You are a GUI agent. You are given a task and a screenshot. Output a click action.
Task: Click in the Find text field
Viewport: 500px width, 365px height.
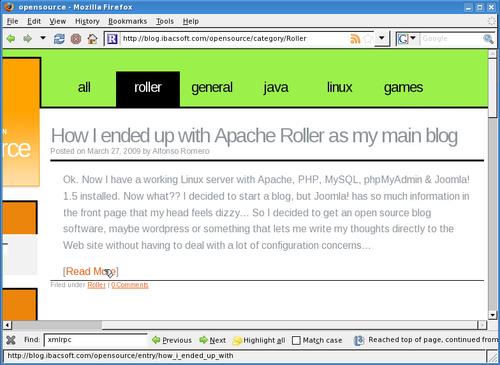point(96,340)
